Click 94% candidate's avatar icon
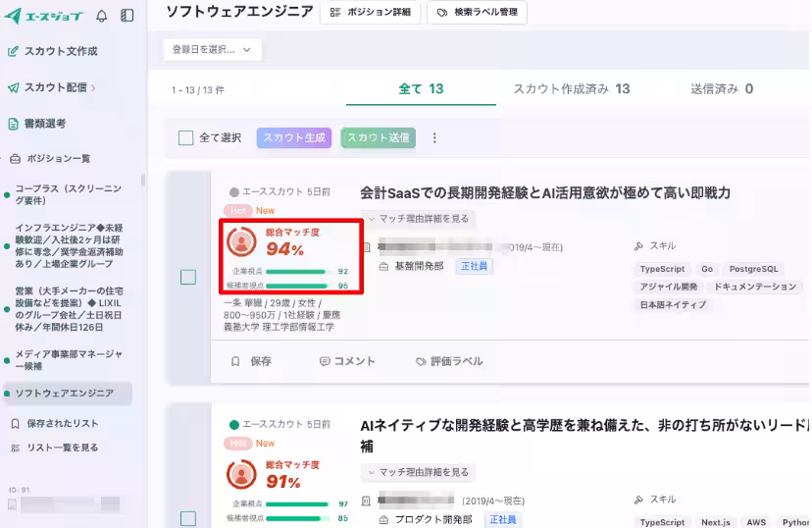 [241, 241]
